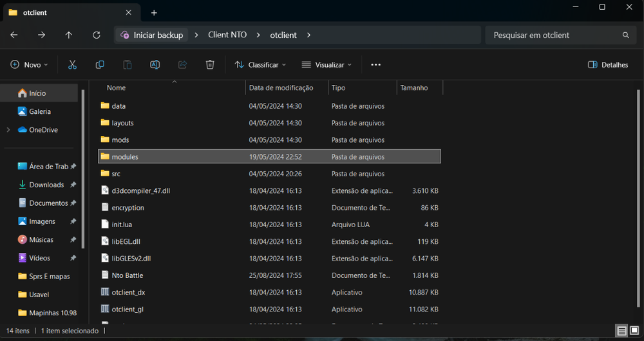Select the Downloads sidebar item
This screenshot has width=644, height=341.
[46, 185]
